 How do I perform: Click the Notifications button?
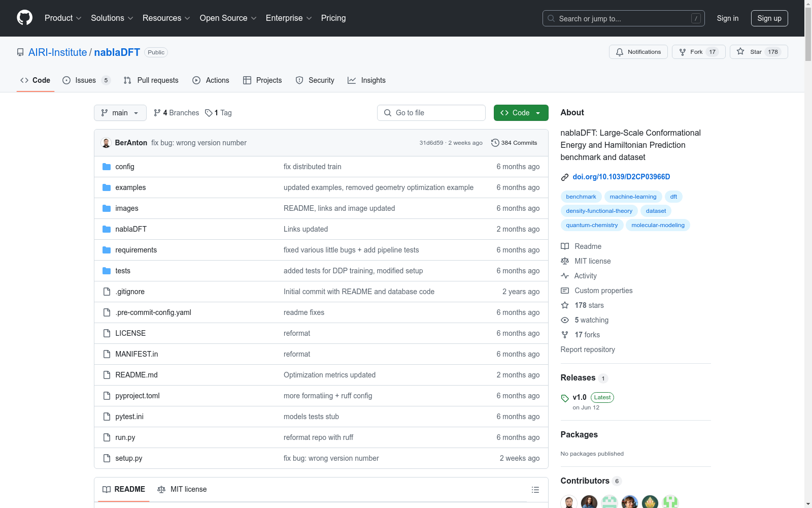click(638, 52)
